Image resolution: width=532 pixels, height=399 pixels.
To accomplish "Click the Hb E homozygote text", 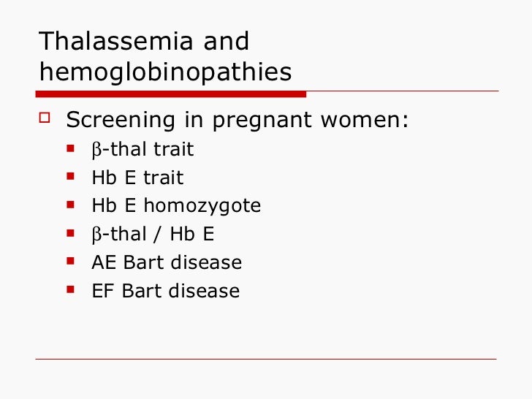I will 176,206.
